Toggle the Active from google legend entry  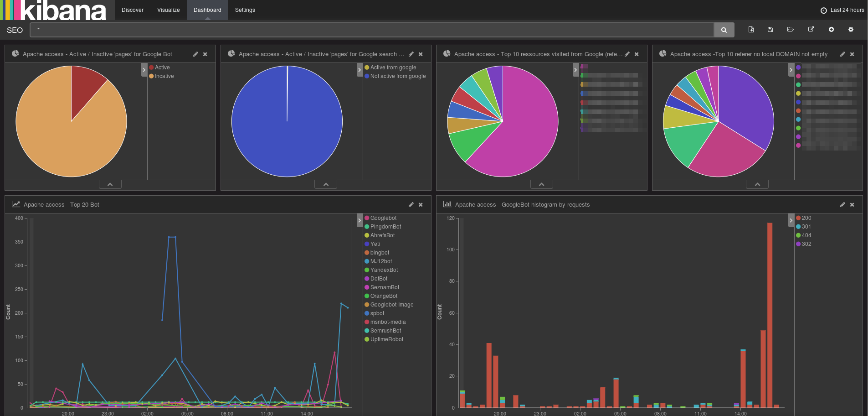[x=390, y=68]
